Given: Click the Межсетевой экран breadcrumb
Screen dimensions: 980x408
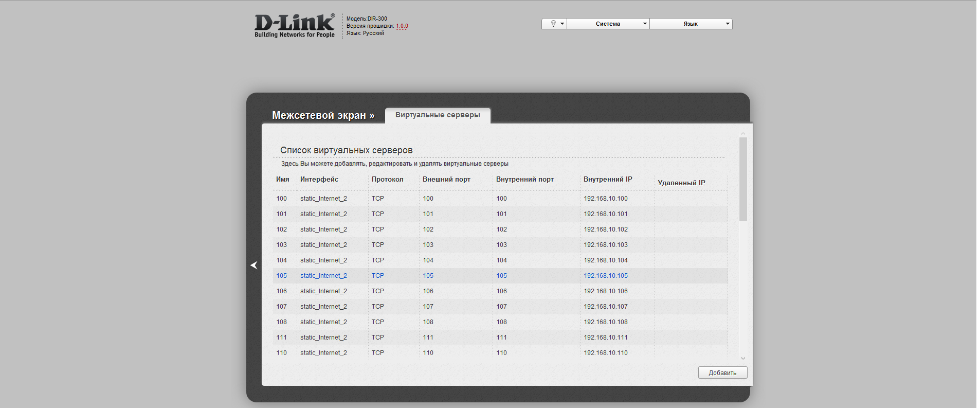Looking at the screenshot, I should click(323, 116).
